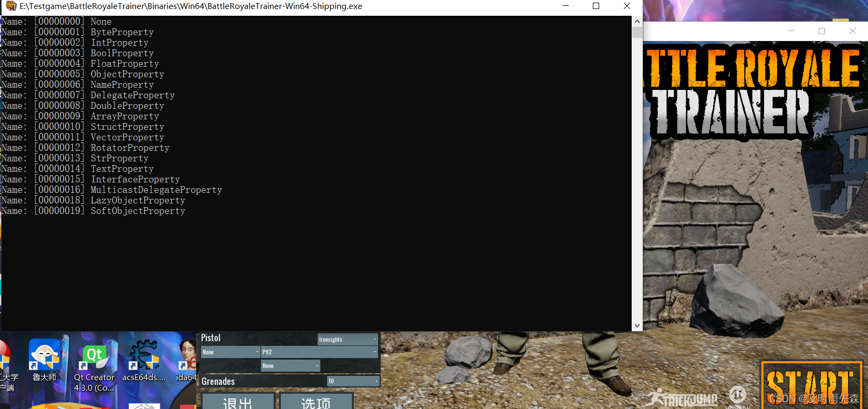Viewport: 868px width, 409px height.
Task: Open the None dropdown below P92
Action: click(x=290, y=365)
